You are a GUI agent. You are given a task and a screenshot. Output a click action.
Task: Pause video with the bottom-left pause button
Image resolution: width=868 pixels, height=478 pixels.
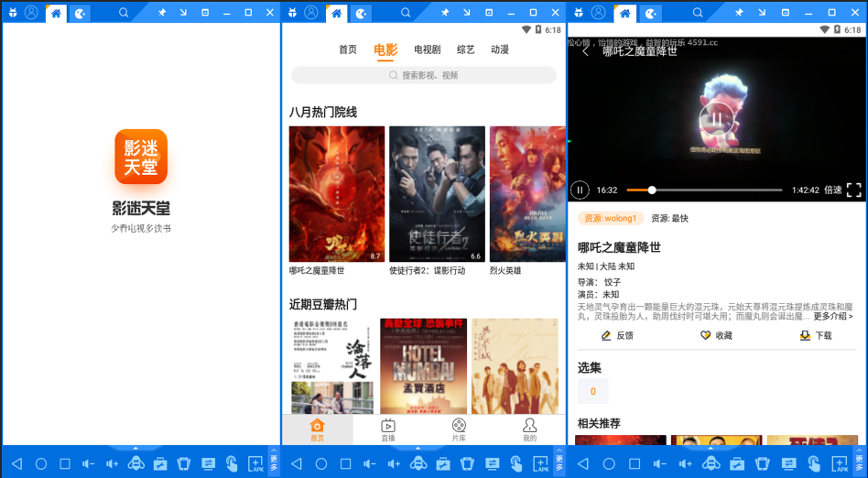click(580, 190)
